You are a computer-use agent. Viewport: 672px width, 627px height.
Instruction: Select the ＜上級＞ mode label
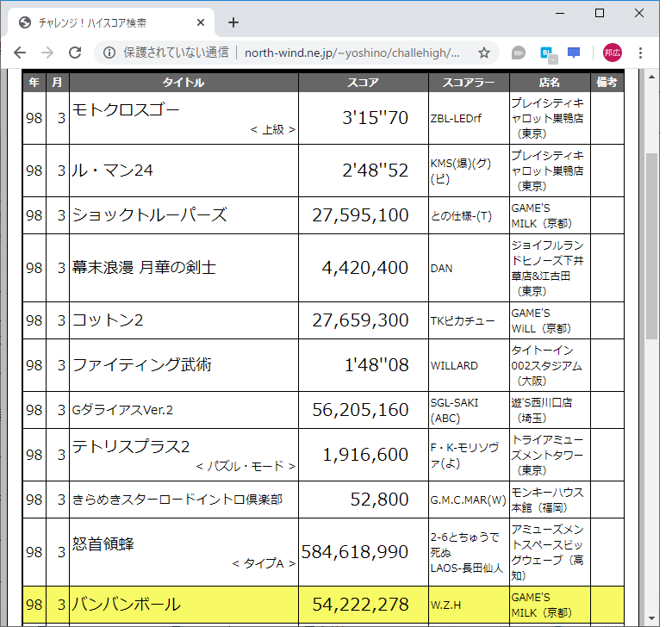point(273,129)
